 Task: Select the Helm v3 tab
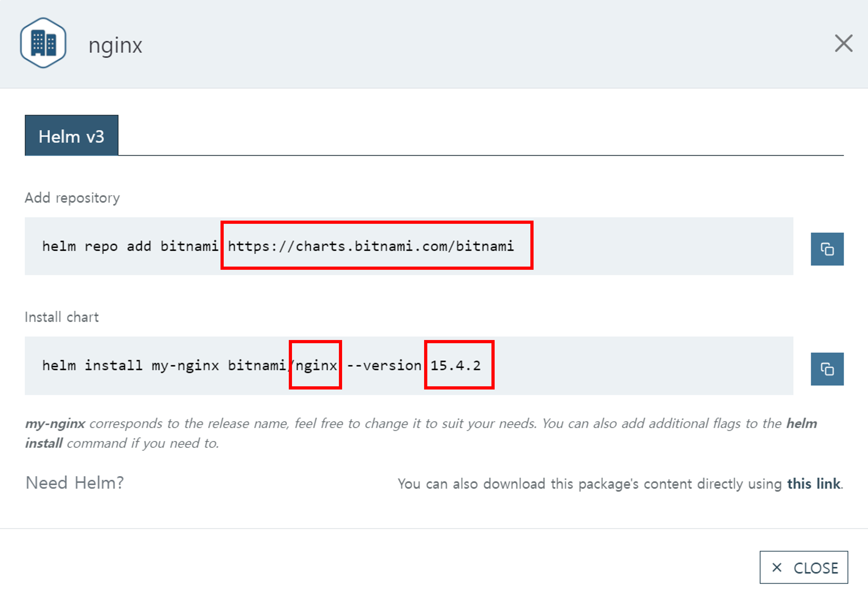(x=71, y=135)
